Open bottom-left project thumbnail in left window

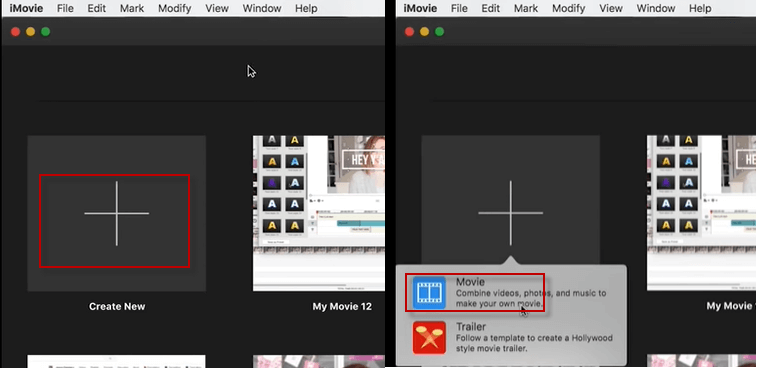pos(116,361)
